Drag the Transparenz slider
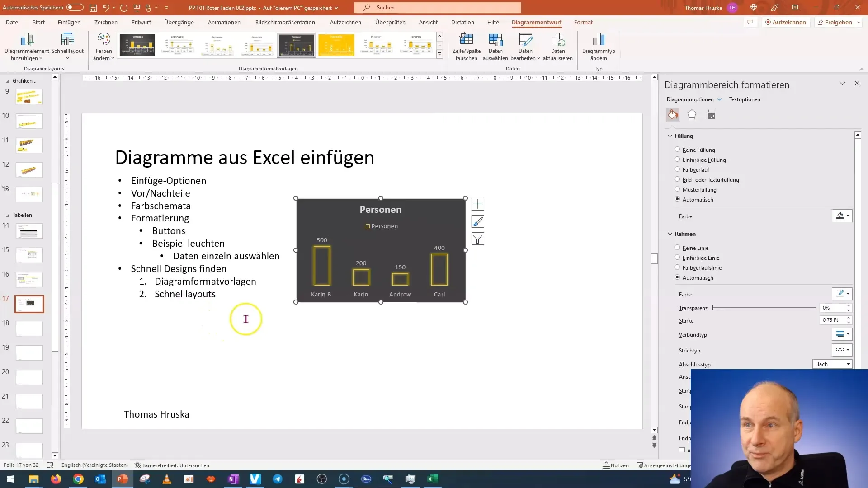Screen dimensions: 868x488 (713, 308)
